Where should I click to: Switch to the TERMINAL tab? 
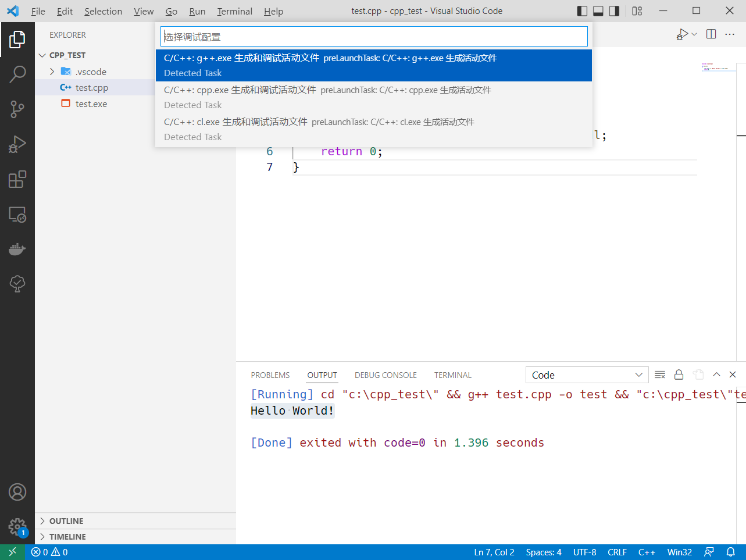(452, 375)
